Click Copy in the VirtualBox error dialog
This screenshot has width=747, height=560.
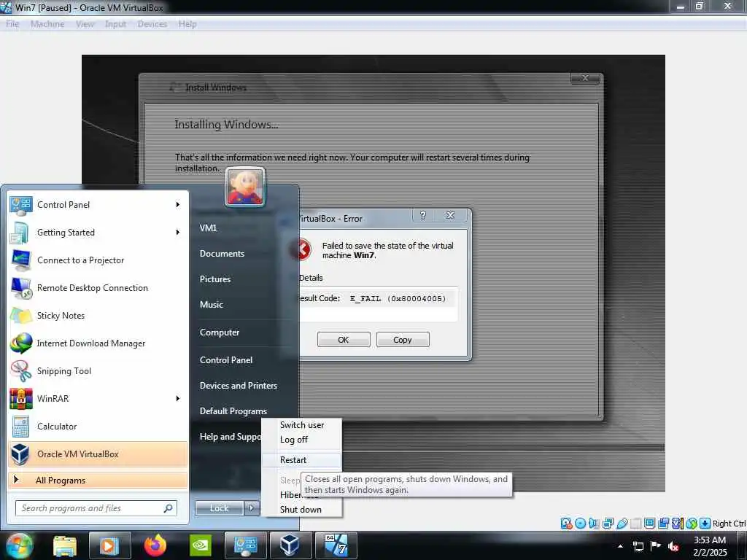[403, 340]
